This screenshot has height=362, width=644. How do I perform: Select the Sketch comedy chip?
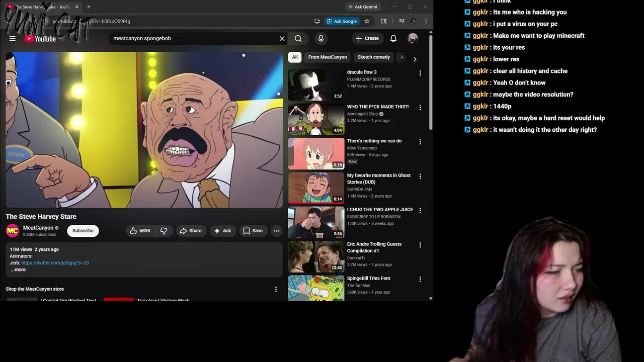click(373, 57)
